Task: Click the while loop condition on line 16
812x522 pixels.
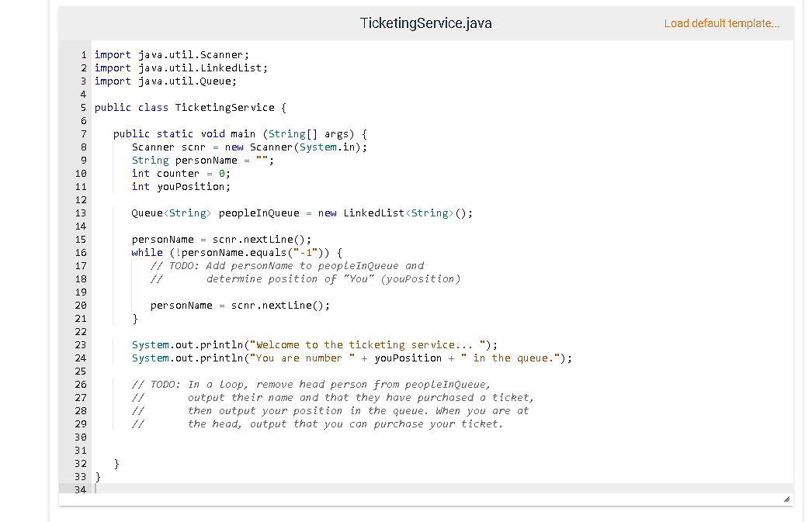Action: click(233, 252)
